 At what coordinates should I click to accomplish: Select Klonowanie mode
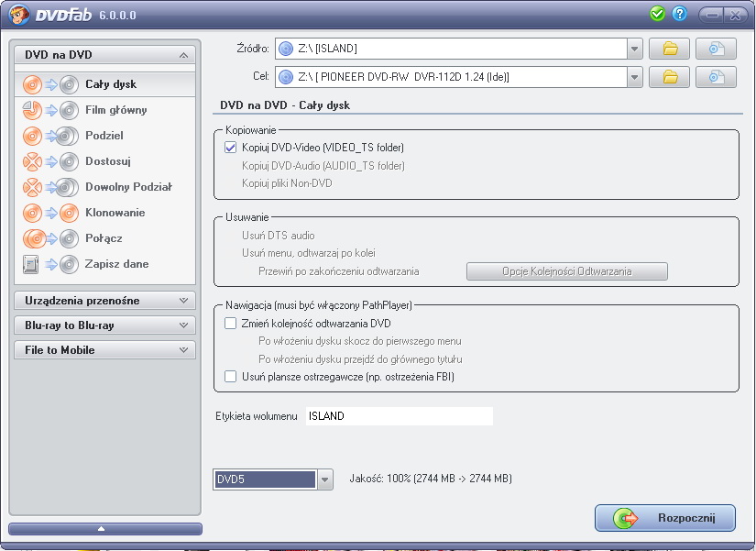point(105,213)
